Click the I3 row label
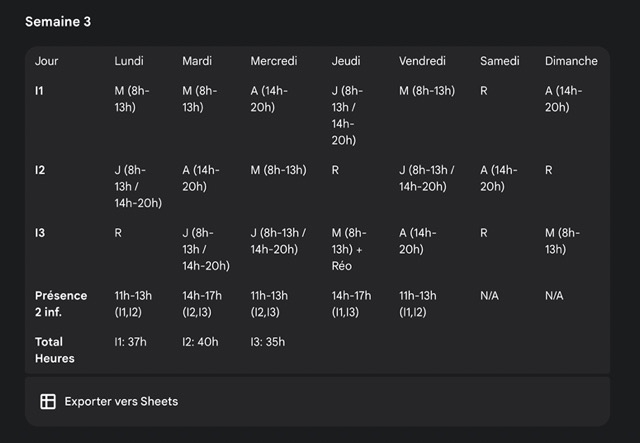The height and width of the screenshot is (443, 640). point(40,233)
